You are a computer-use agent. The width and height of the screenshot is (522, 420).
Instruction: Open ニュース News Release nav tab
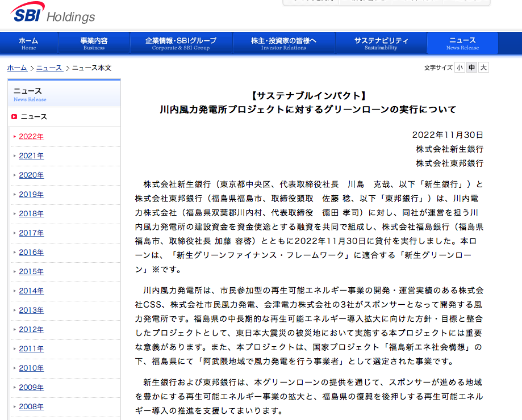point(462,43)
